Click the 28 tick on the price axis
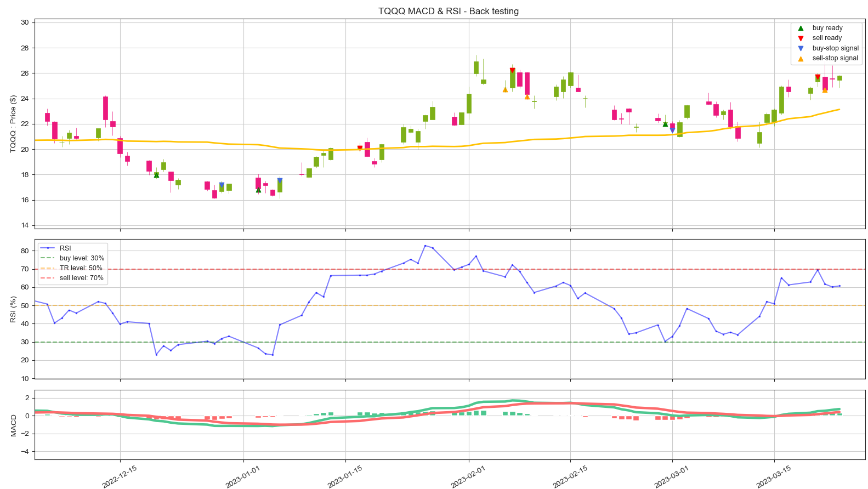Image resolution: width=868 pixels, height=489 pixels. [x=25, y=48]
